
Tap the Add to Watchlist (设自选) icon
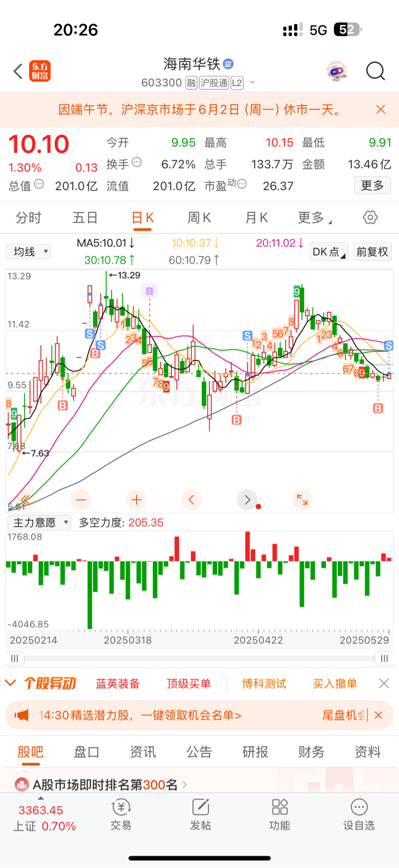click(359, 814)
